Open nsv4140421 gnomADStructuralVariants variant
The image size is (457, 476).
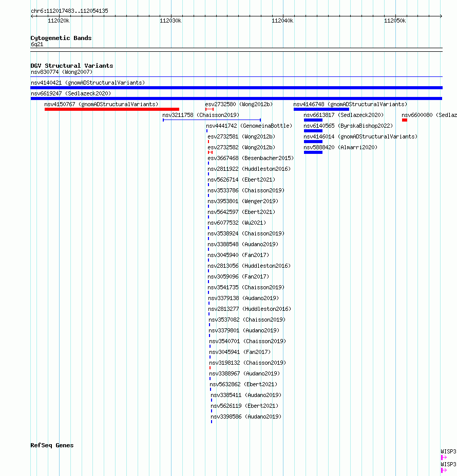[87, 83]
